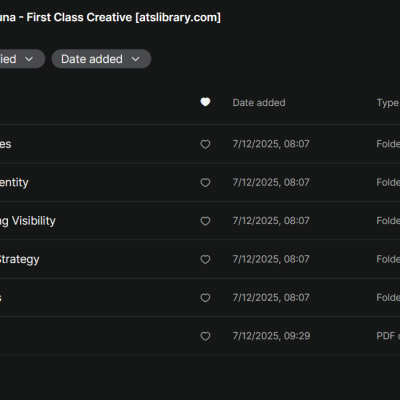Favorite the PDF document row
This screenshot has height=400, width=400.
205,336
